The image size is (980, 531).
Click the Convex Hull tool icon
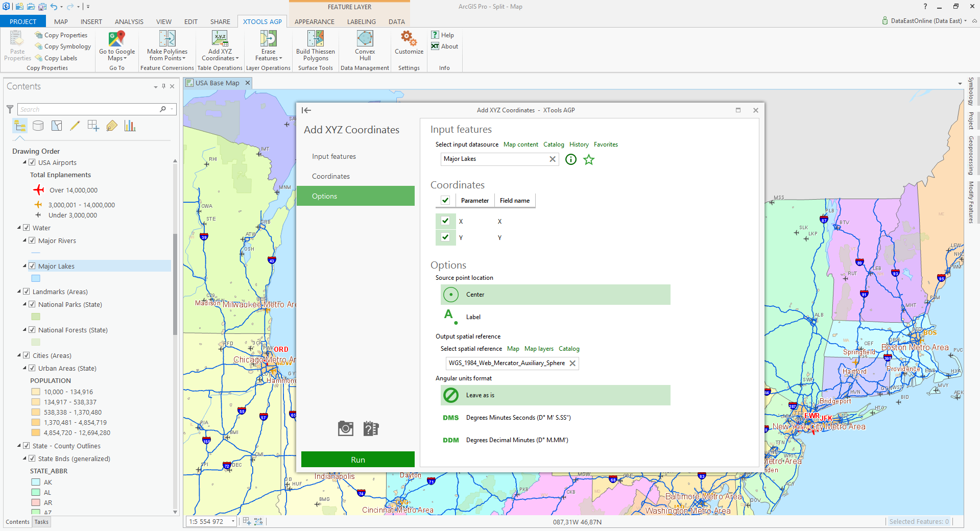click(x=365, y=39)
